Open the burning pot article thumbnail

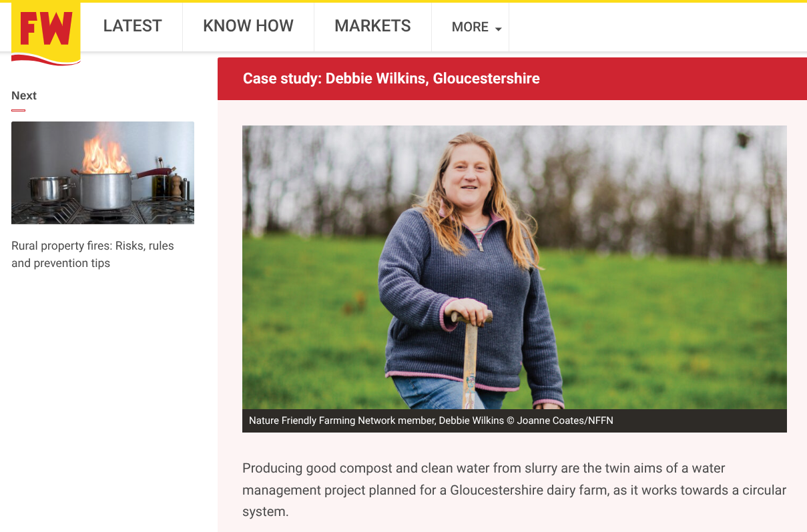point(103,173)
